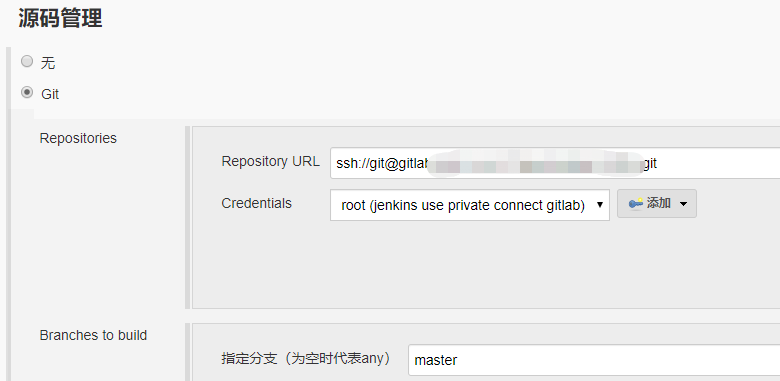The image size is (780, 381).
Task: Click the Repository URL field label
Action: (x=271, y=162)
